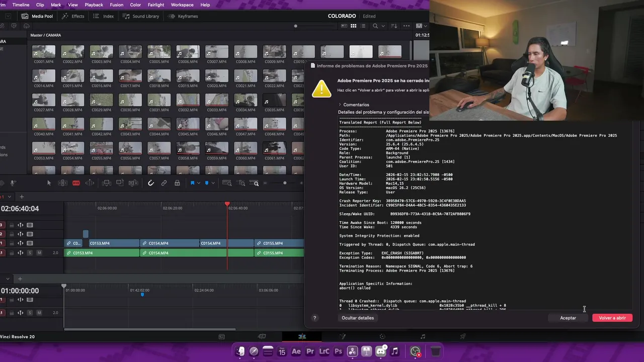
Task: Open the Workspace menu
Action: [x=182, y=5]
